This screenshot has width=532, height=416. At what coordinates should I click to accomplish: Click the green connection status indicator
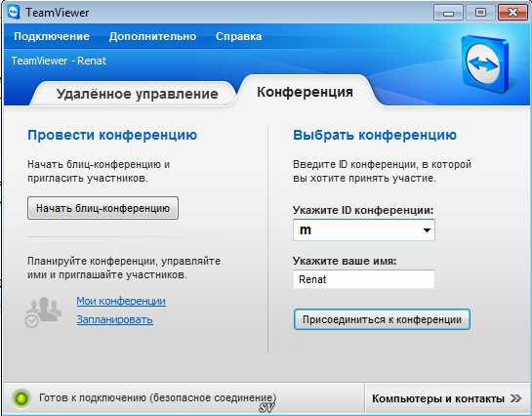(21, 398)
